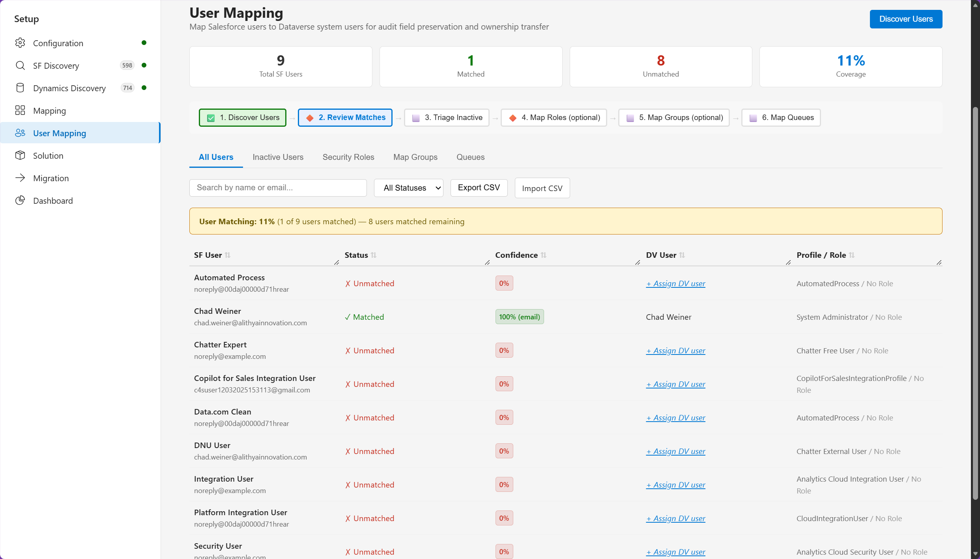This screenshot has height=559, width=980.
Task: Click the SF User column resize handle
Action: click(x=337, y=263)
